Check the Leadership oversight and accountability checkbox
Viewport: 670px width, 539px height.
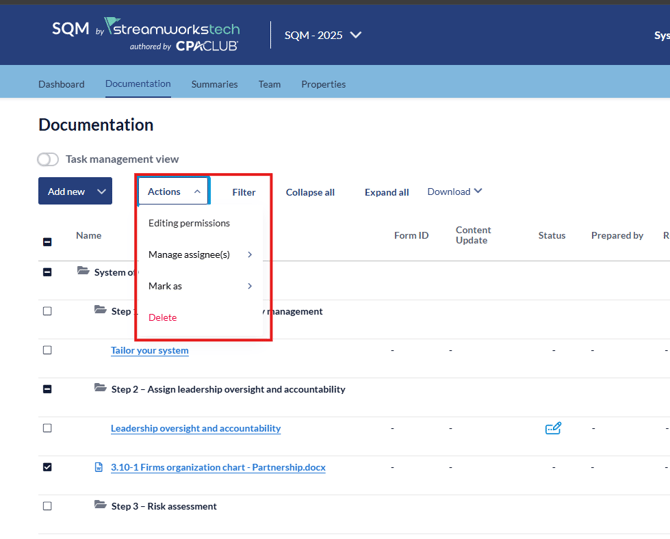pos(47,428)
